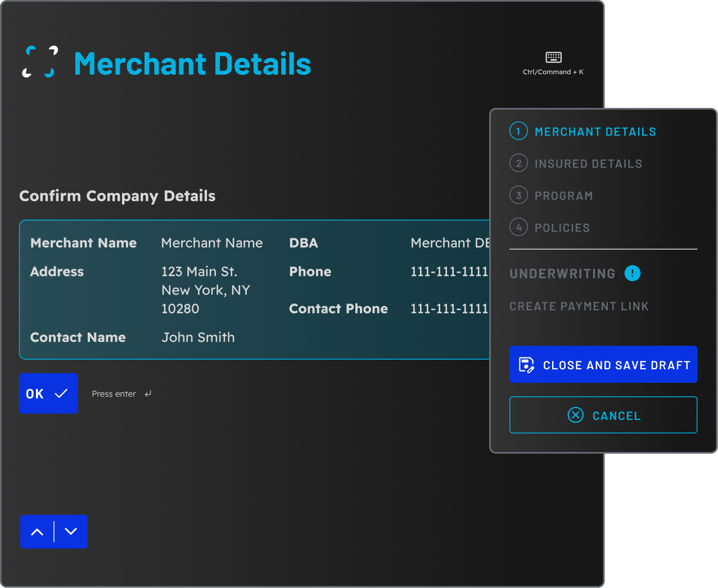This screenshot has width=718, height=588.
Task: Click the checkmark icon inside the OK button
Action: [x=60, y=393]
